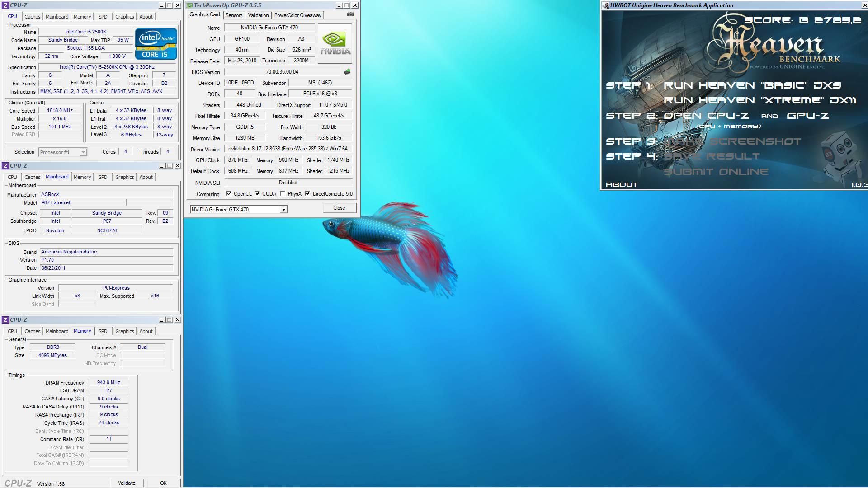This screenshot has width=868, height=488.
Task: Click the Link Width value x8
Action: click(77, 296)
